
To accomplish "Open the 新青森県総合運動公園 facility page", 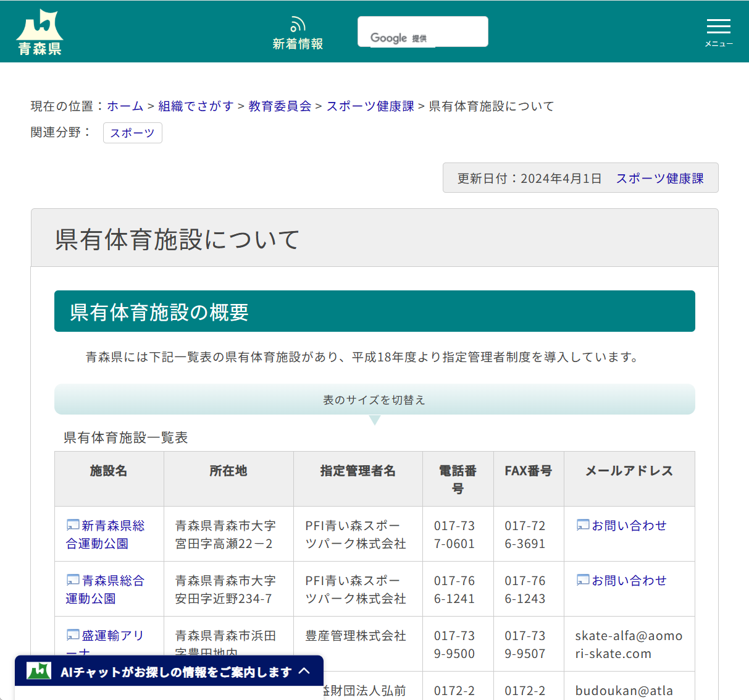I will 109,534.
